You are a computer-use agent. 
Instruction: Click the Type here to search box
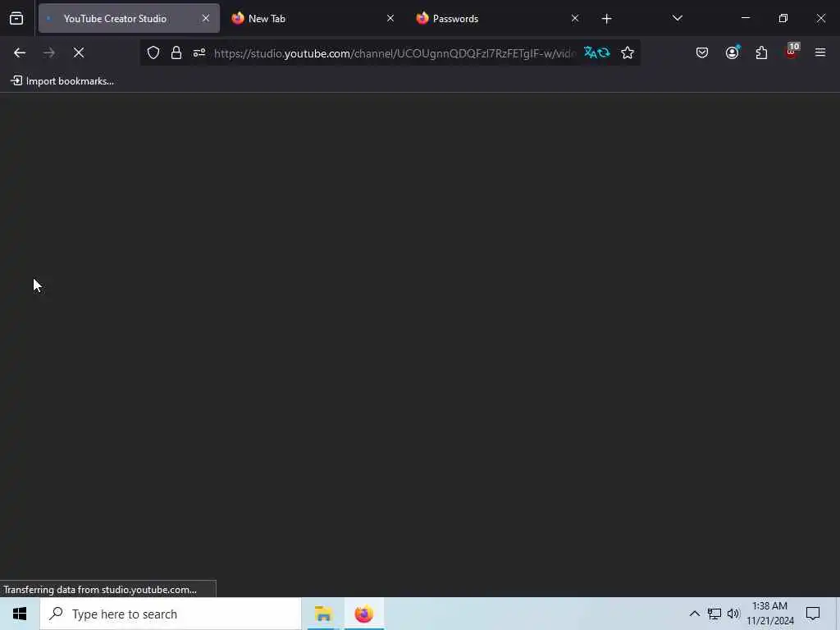(x=171, y=614)
